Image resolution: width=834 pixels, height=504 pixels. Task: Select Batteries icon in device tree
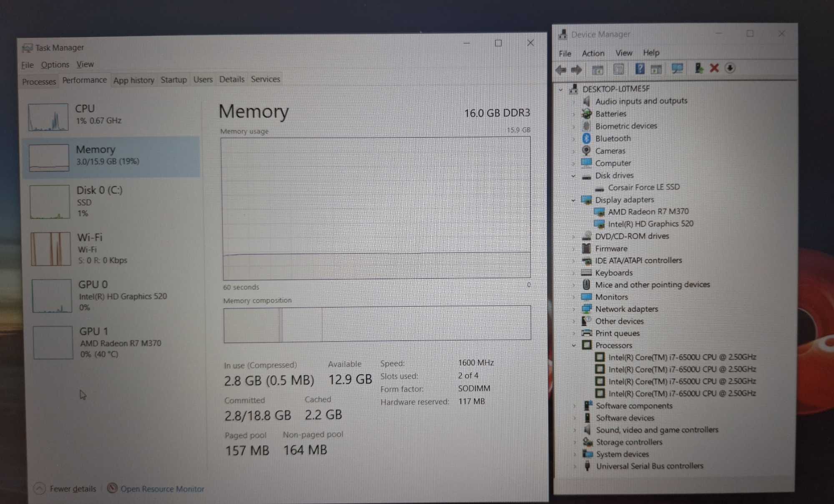pyautogui.click(x=586, y=113)
